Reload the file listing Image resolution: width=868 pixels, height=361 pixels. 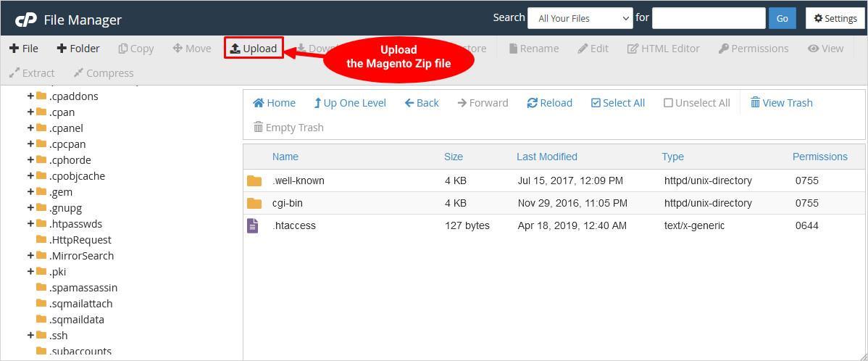tap(550, 103)
